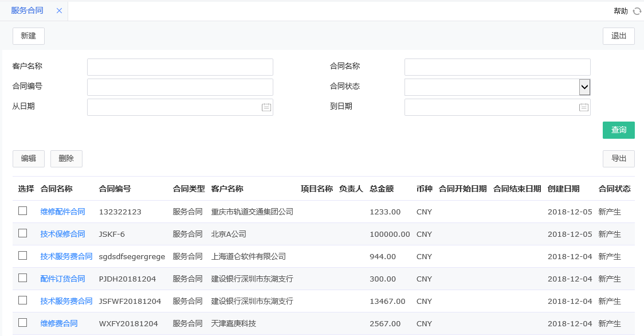Export data using the 导出 button
644x336 pixels.
coord(618,158)
